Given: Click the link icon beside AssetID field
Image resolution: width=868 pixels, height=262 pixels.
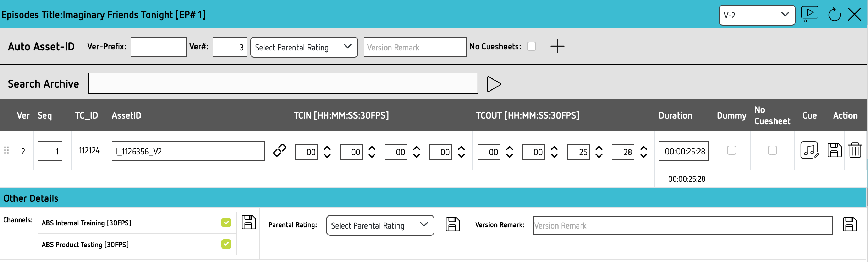Looking at the screenshot, I should coord(280,150).
